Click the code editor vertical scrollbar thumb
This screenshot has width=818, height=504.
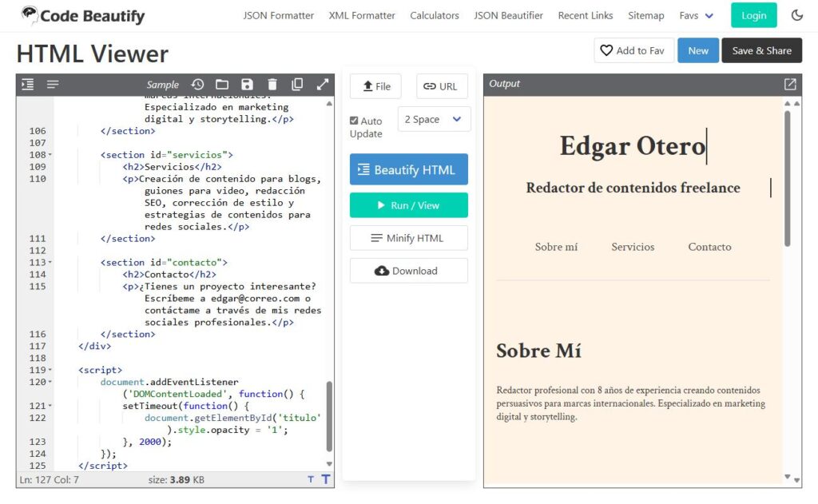click(x=329, y=416)
